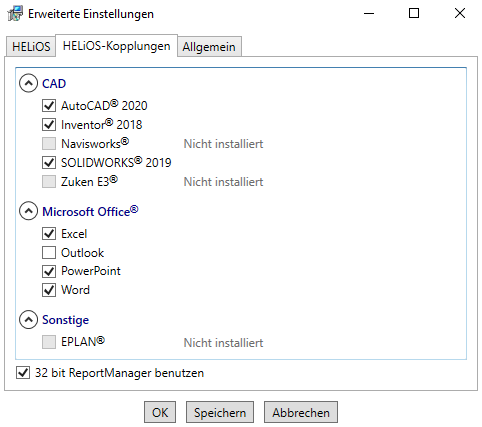Image resolution: width=482 pixels, height=427 pixels.
Task: Select the HELiOS-Kopplungen tab
Action: [x=116, y=46]
